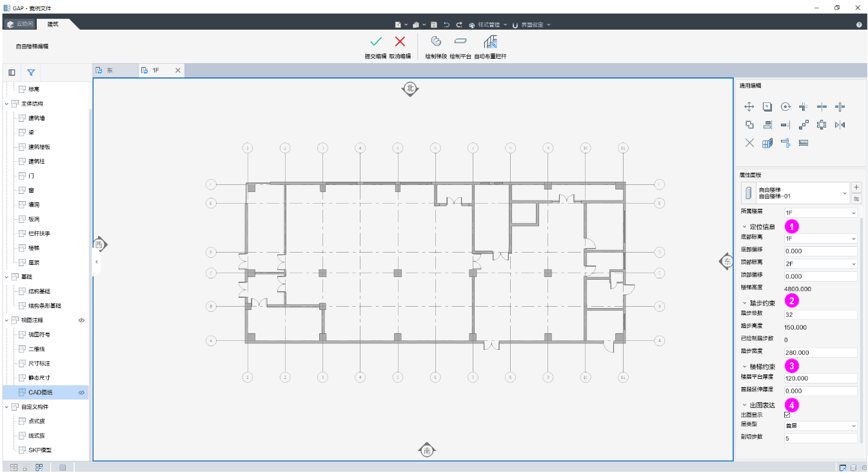Click the filter funnel icon
868x473 pixels.
point(30,72)
